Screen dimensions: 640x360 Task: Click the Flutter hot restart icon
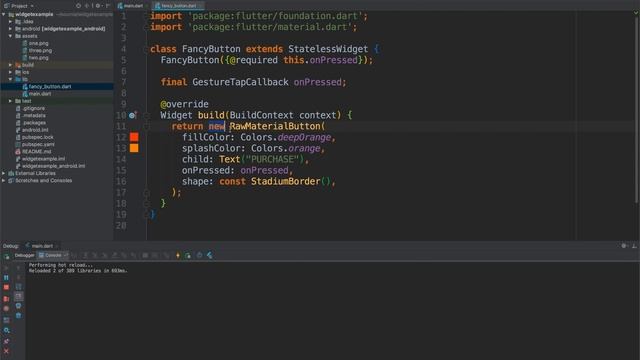(x=188, y=256)
